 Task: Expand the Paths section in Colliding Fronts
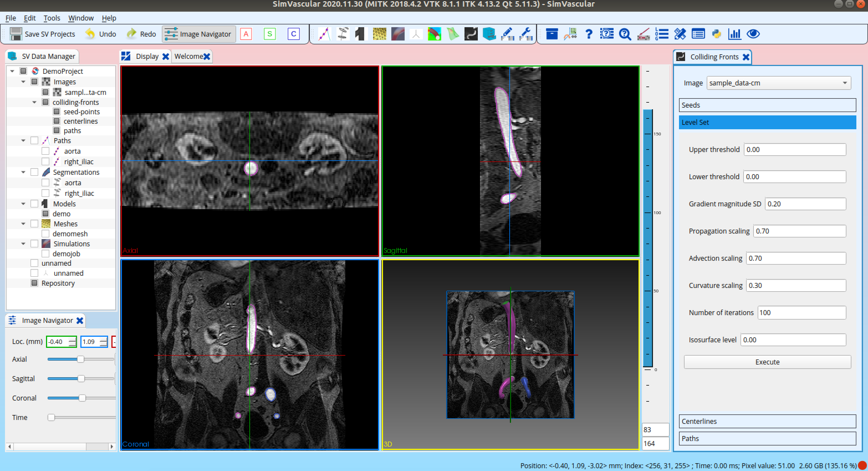[x=767, y=438]
